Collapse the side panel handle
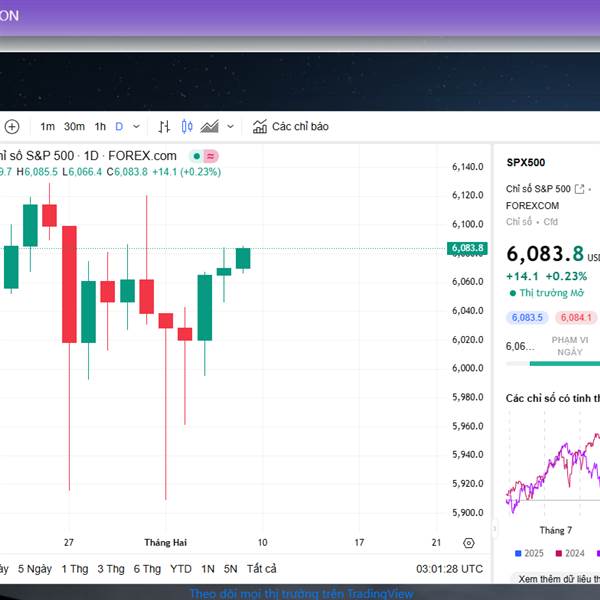600x600 pixels. (x=494, y=529)
